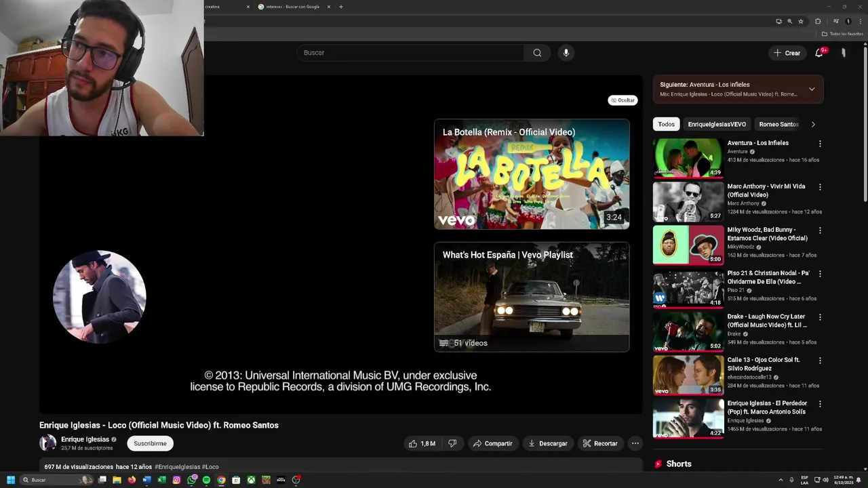
Task: Select the Todos filter chip
Action: (666, 124)
